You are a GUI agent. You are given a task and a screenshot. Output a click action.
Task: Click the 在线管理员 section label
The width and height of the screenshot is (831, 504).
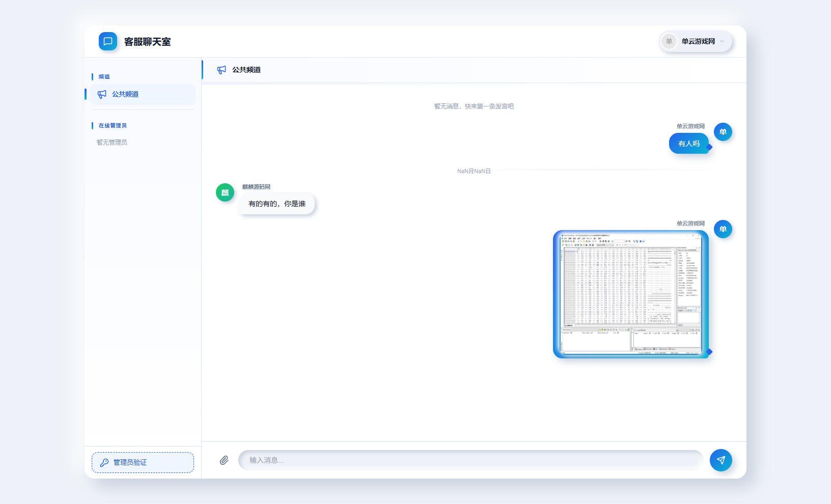tap(113, 125)
